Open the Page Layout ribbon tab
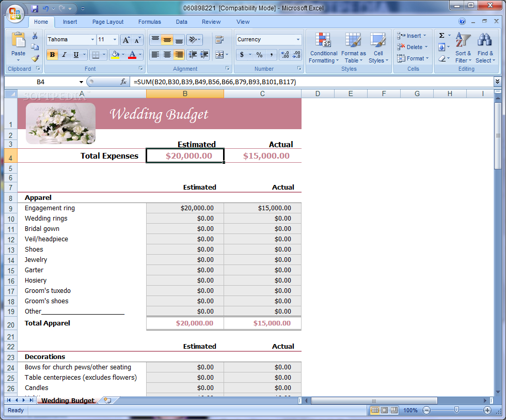The height and width of the screenshot is (420, 506). pos(108,22)
